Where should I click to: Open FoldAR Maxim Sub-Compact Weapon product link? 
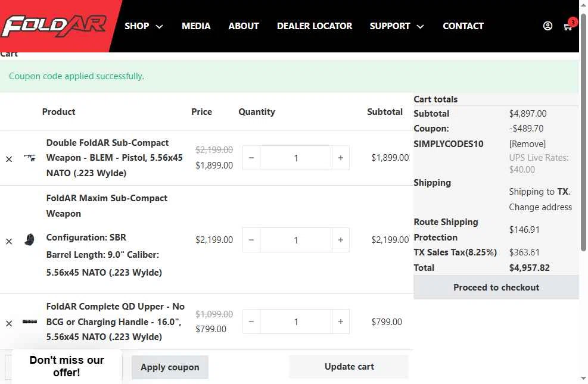coord(107,205)
